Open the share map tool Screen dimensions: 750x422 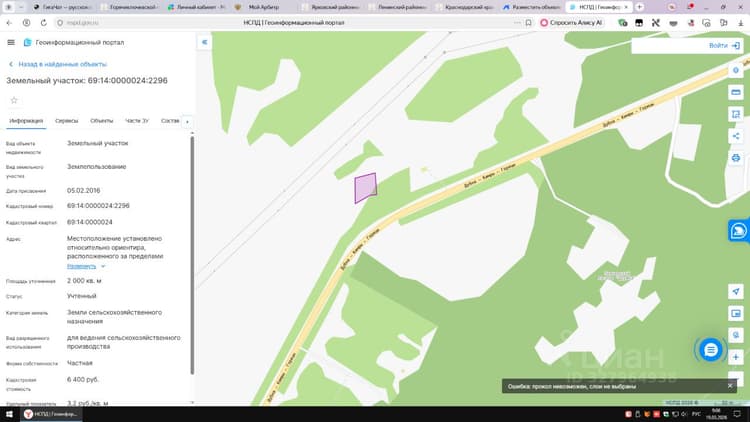736,136
